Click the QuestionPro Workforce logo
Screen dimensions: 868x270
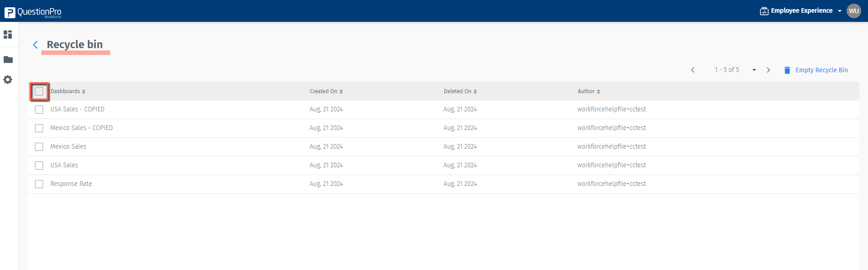pyautogui.click(x=33, y=12)
